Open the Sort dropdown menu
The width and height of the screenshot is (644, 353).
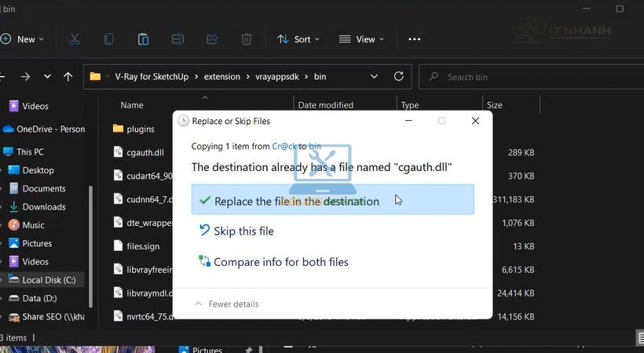coord(298,39)
